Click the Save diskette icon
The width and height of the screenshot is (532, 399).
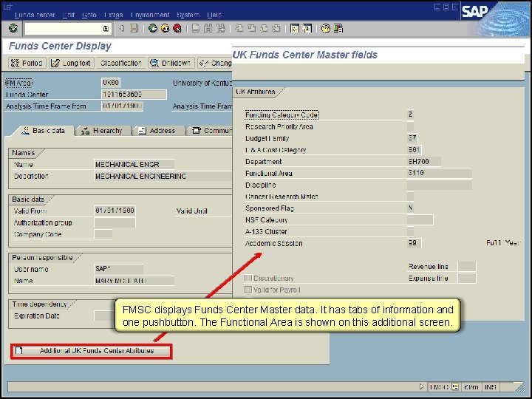coord(134,28)
